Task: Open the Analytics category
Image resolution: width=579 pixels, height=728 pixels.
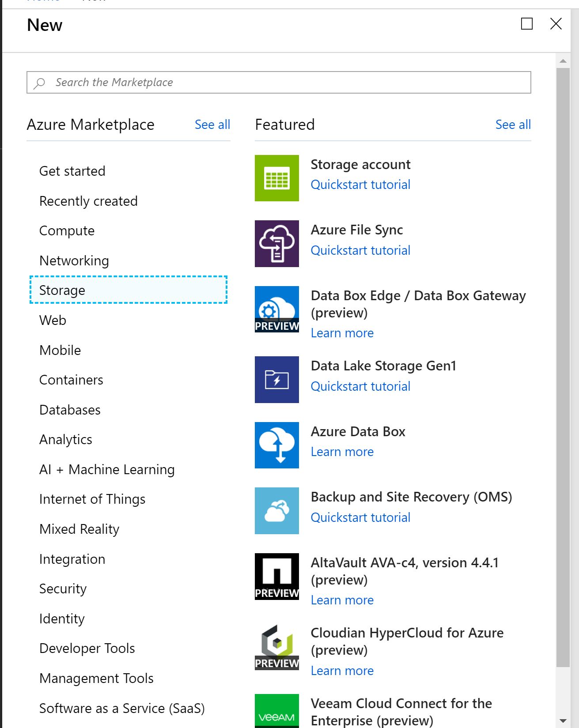Action: (x=66, y=440)
